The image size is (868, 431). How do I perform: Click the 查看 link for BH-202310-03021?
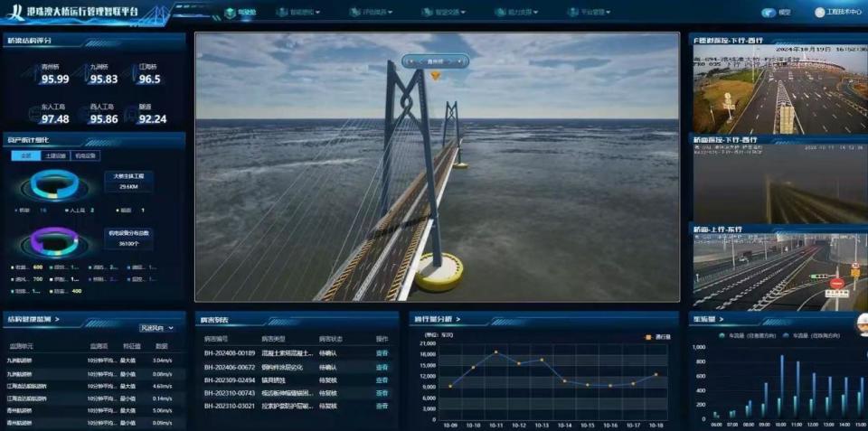(382, 406)
